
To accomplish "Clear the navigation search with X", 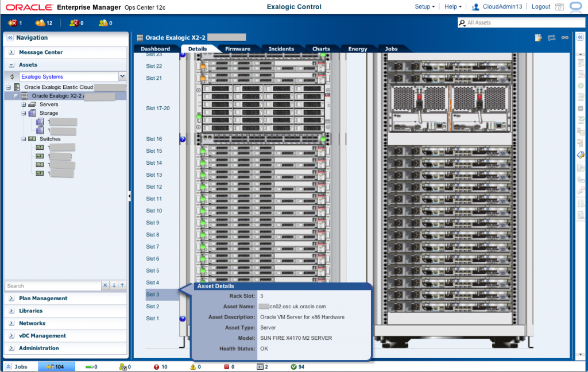I will tap(106, 285).
